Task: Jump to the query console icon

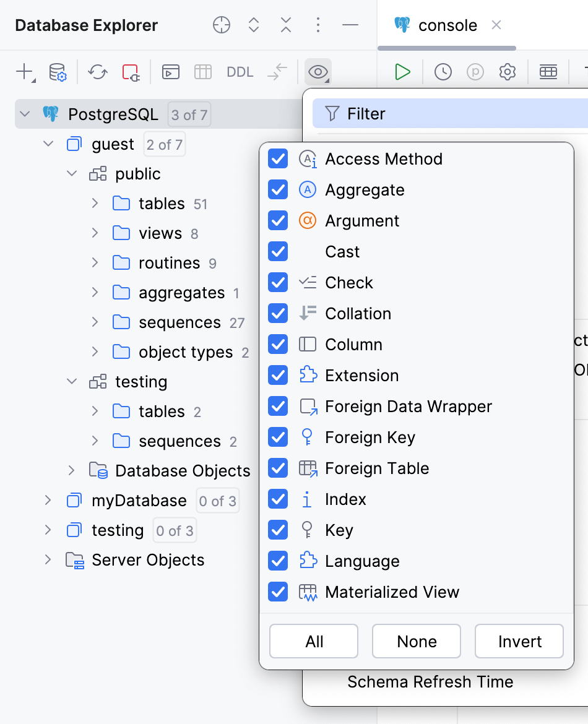Action: pos(170,72)
